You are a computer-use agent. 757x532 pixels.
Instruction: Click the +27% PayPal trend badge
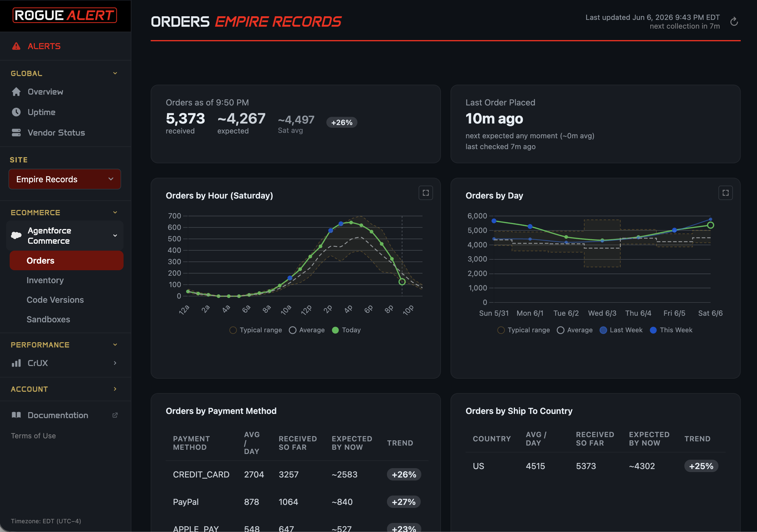pyautogui.click(x=404, y=502)
